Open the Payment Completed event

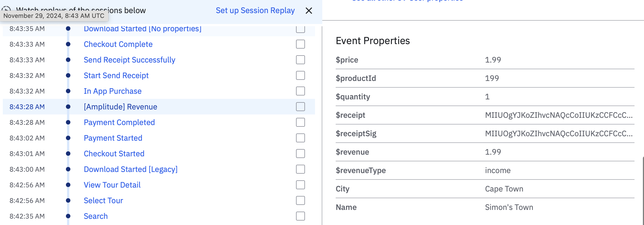pyautogui.click(x=119, y=122)
